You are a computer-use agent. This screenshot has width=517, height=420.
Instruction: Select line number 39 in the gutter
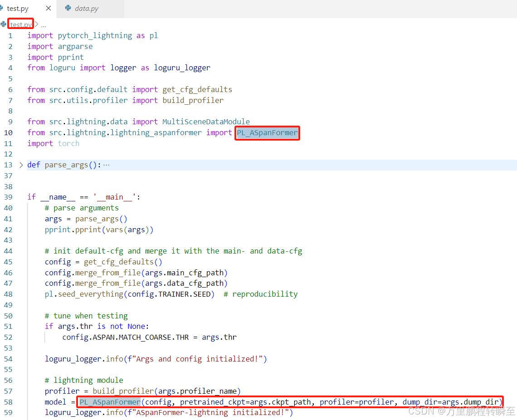point(8,197)
